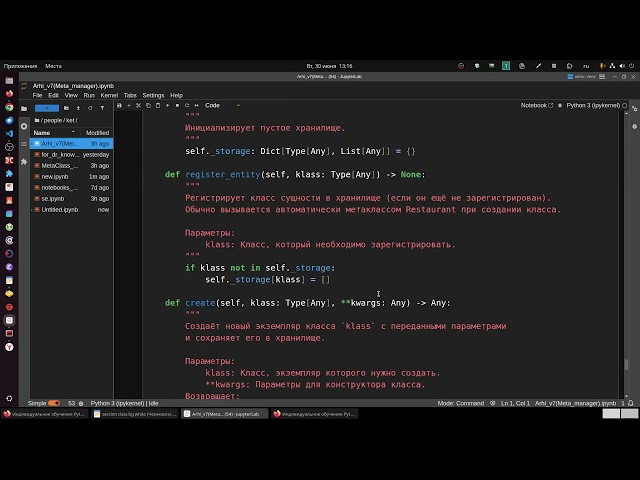Open notifications bell in status bar

631,403
